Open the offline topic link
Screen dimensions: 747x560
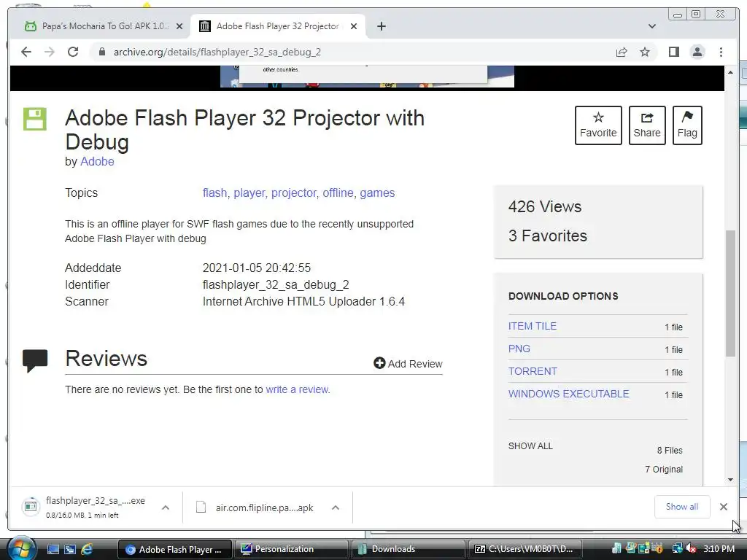click(338, 192)
